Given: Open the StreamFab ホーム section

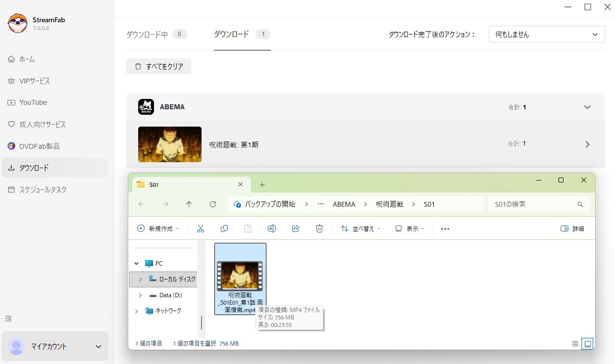Looking at the screenshot, I should (x=27, y=59).
